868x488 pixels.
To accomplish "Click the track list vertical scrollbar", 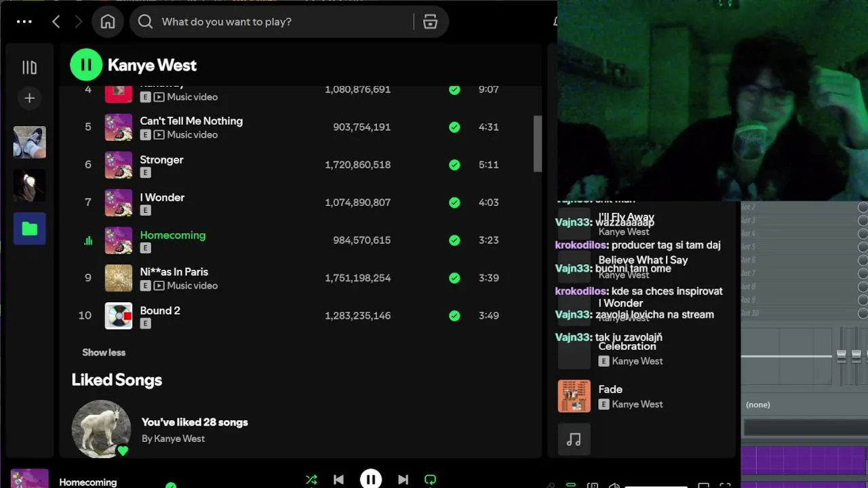I will click(x=538, y=144).
